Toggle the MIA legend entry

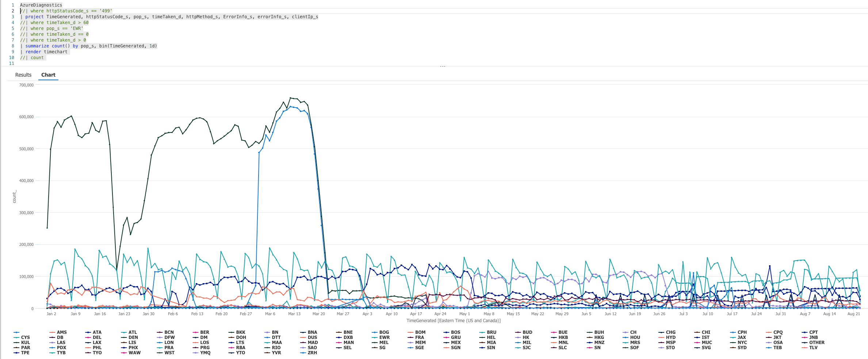coord(487,343)
